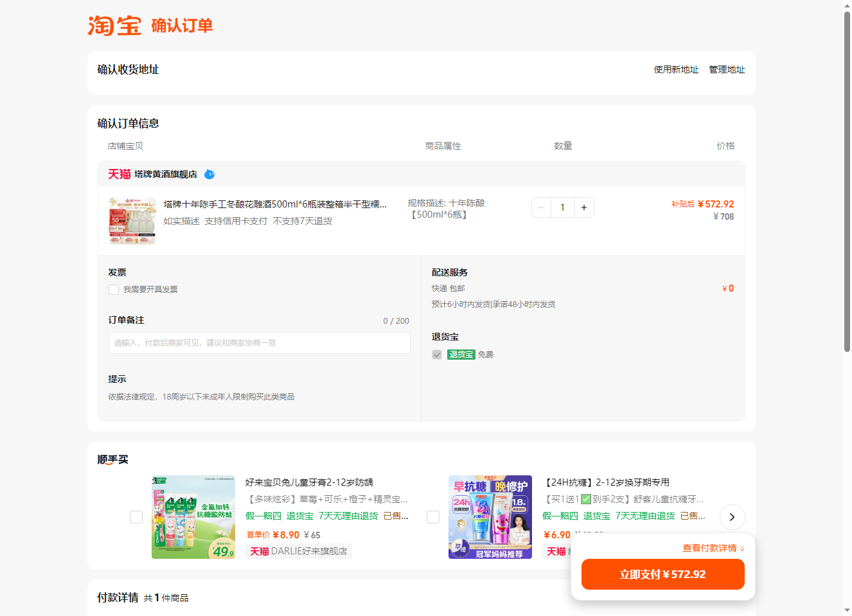This screenshot has width=852, height=616.
Task: Click 使用新地址 to add an address
Action: click(x=676, y=69)
